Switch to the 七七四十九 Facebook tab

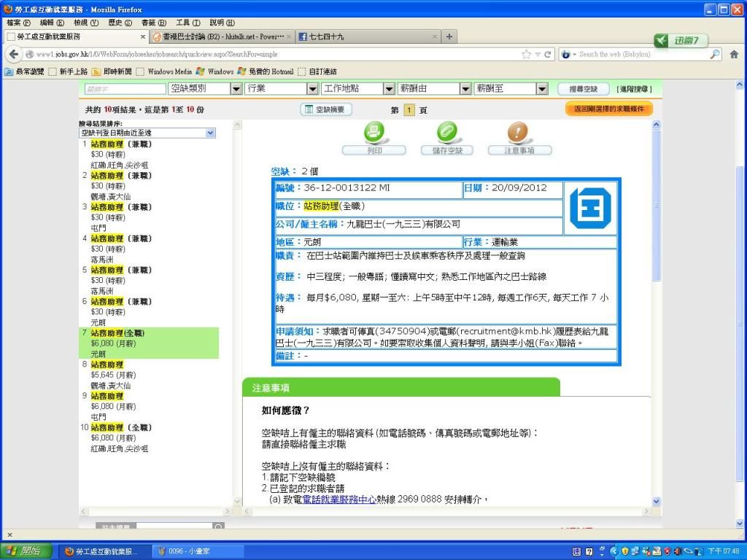(x=368, y=36)
